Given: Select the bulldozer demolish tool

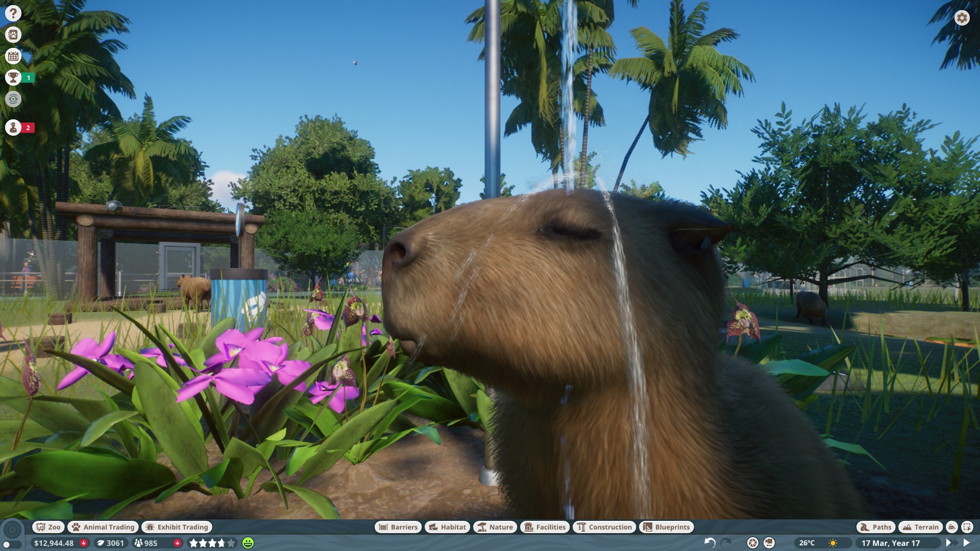Looking at the screenshot, I should coord(951,527).
